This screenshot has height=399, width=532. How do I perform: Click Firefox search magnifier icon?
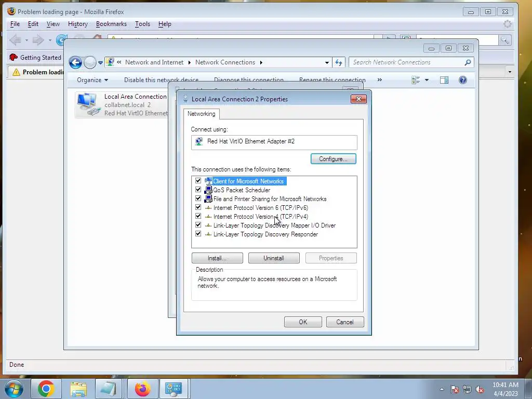[505, 40]
